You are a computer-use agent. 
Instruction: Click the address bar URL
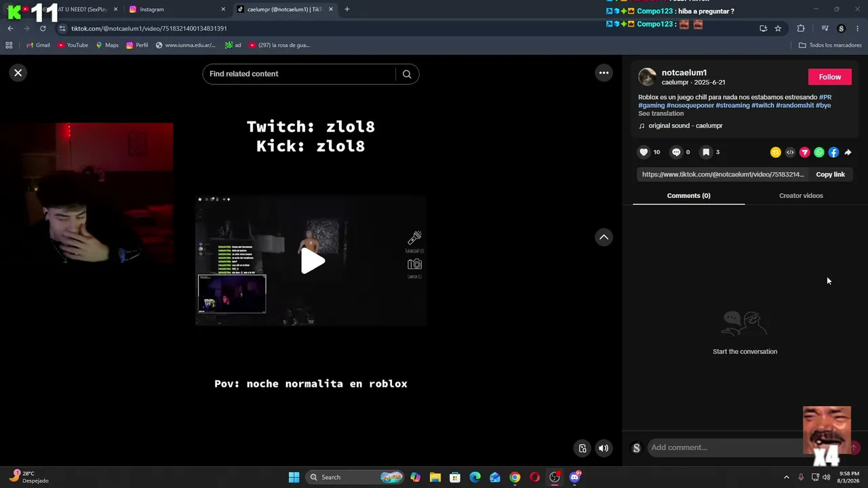149,28
